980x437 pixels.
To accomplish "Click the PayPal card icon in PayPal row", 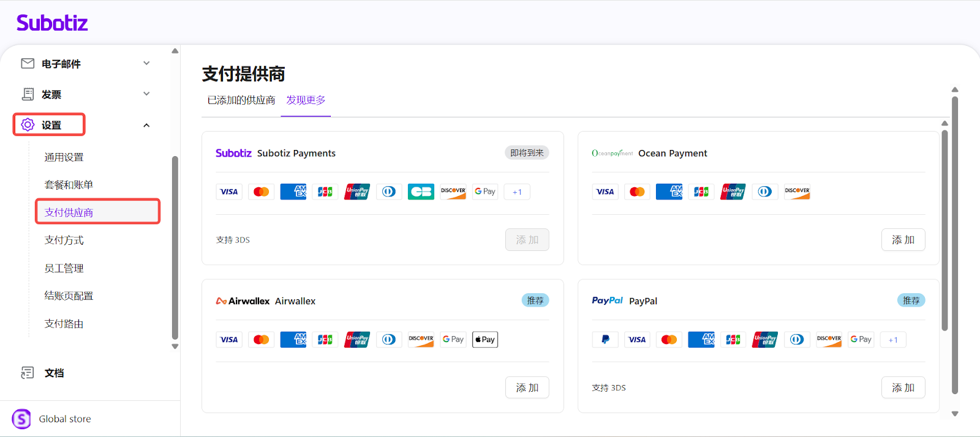I will click(x=605, y=340).
